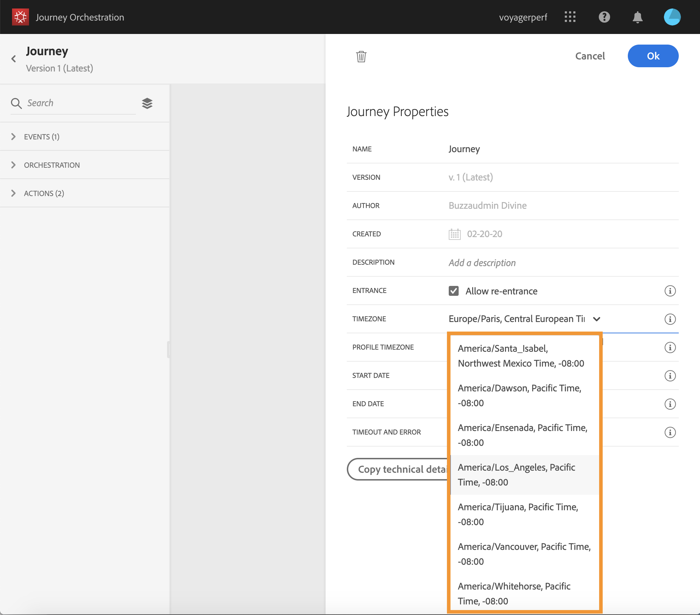Click the info icon beside Entrance
700x615 pixels.
pyautogui.click(x=670, y=291)
